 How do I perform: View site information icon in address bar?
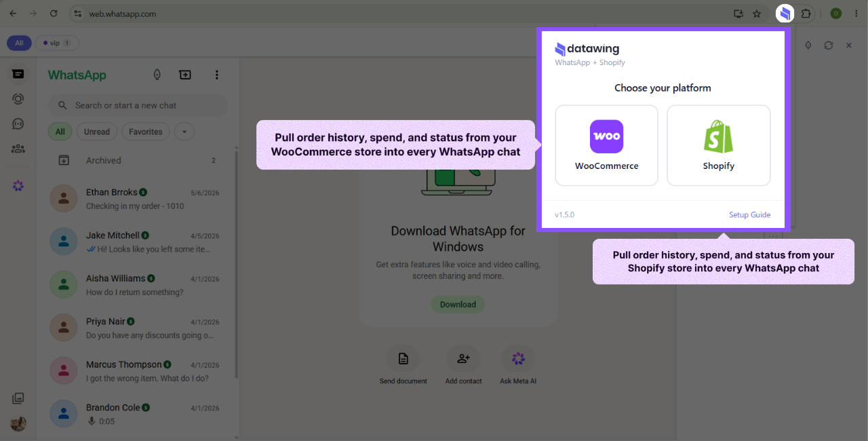[77, 14]
